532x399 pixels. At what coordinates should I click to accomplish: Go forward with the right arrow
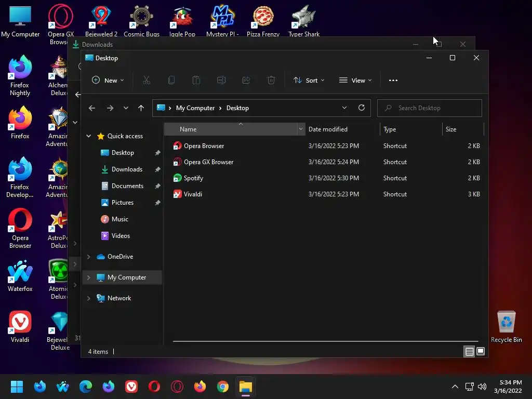coord(110,108)
